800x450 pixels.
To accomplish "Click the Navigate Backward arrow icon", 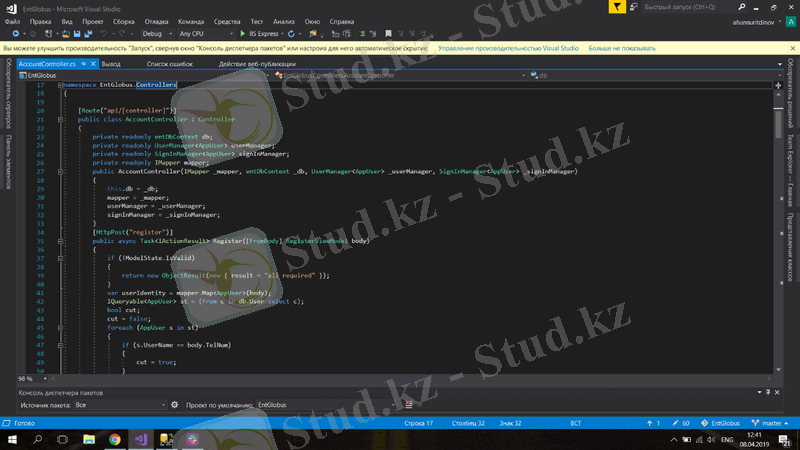I will pos(16,34).
